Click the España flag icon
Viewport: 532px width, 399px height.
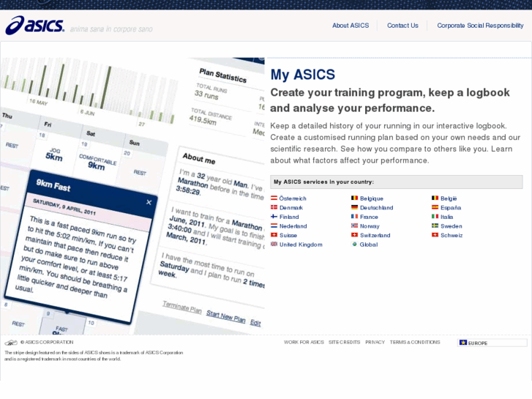(x=435, y=207)
